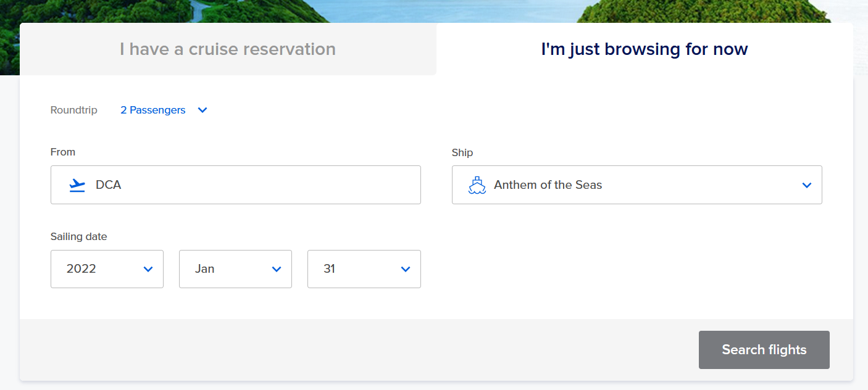Select the Anthem of the Seas ship box
Image resolution: width=868 pixels, height=390 pixels.
point(637,185)
